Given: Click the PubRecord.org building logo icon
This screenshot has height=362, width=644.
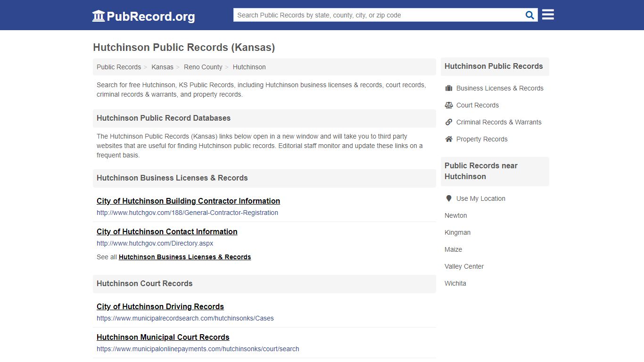Looking at the screenshot, I should (x=99, y=16).
